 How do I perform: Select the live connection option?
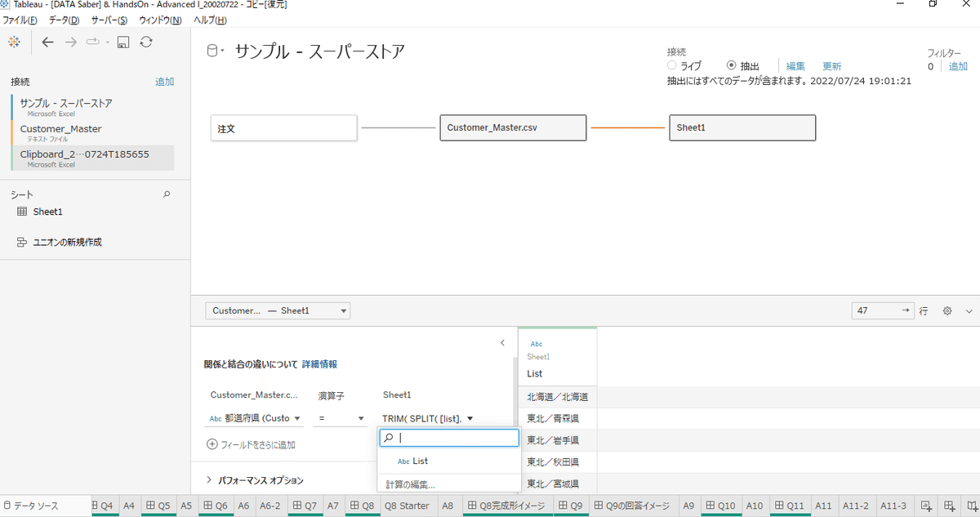672,65
